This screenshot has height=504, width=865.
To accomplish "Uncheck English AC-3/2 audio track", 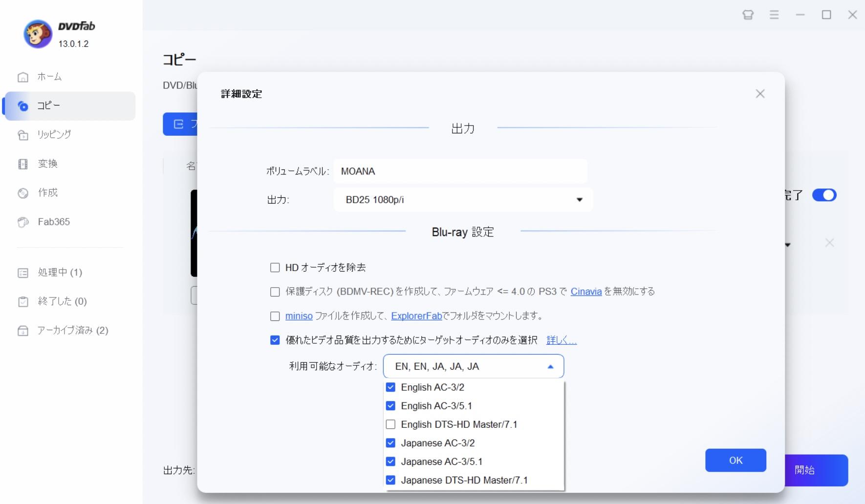I will (x=390, y=387).
